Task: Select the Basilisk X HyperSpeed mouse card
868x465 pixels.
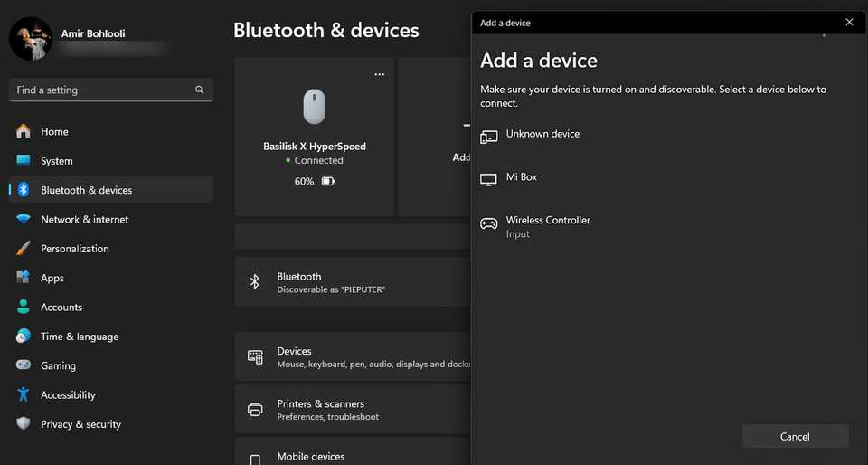Action: coord(314,136)
